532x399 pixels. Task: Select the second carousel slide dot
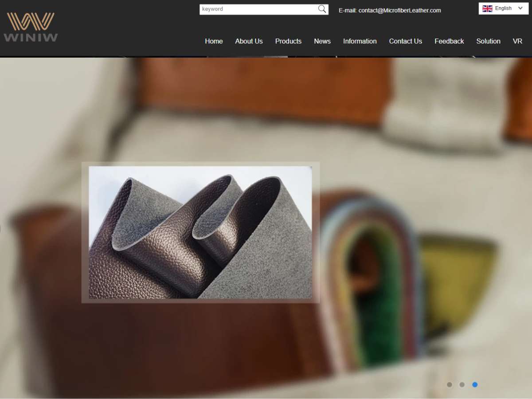coord(462,385)
